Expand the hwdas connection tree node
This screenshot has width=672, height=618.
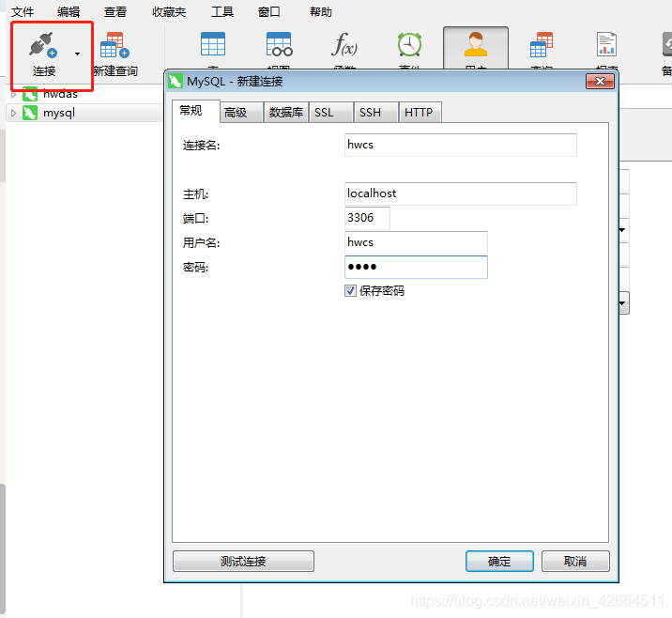click(13, 94)
